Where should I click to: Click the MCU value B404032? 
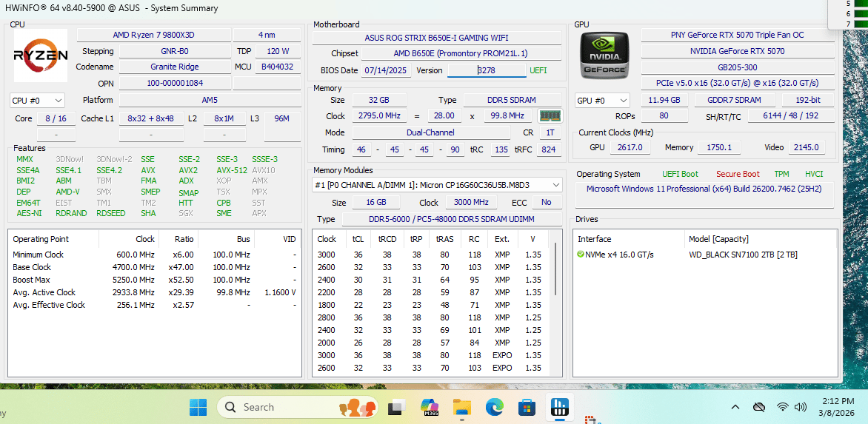click(x=278, y=67)
